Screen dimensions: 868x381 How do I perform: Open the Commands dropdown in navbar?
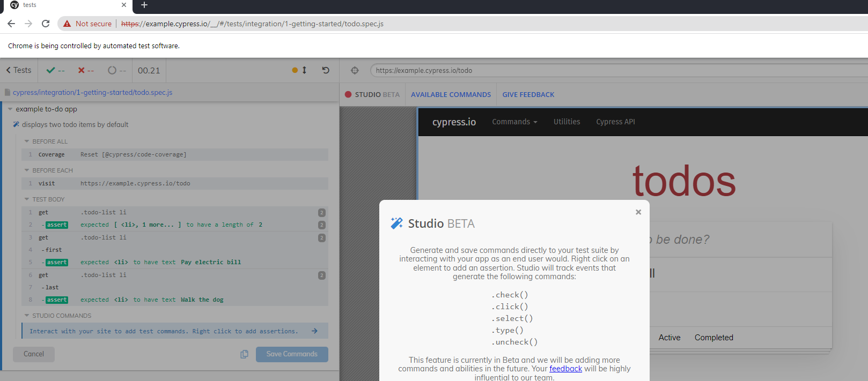click(x=514, y=122)
